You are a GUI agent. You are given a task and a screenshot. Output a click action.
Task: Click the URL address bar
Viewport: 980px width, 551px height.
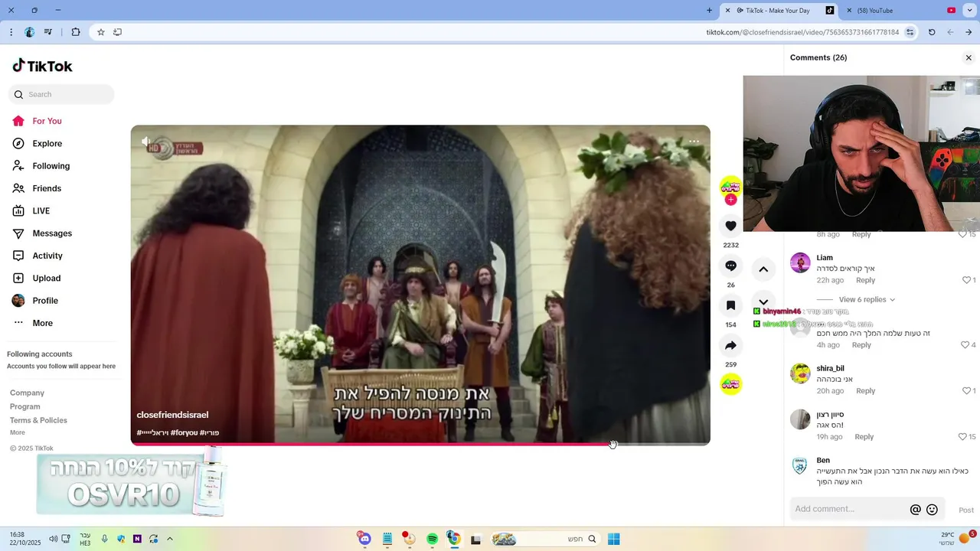point(802,32)
